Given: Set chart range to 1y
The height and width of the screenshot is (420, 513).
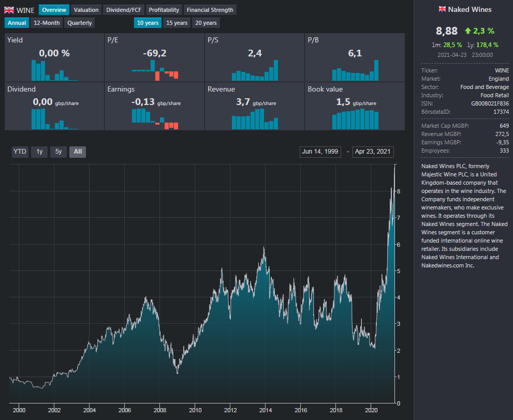Looking at the screenshot, I should tap(39, 152).
